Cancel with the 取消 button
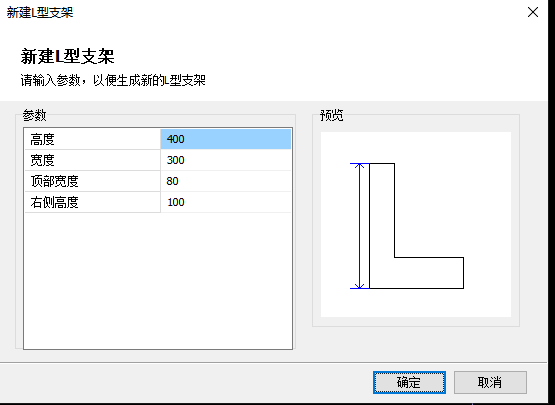This screenshot has height=405, width=555. point(490,382)
